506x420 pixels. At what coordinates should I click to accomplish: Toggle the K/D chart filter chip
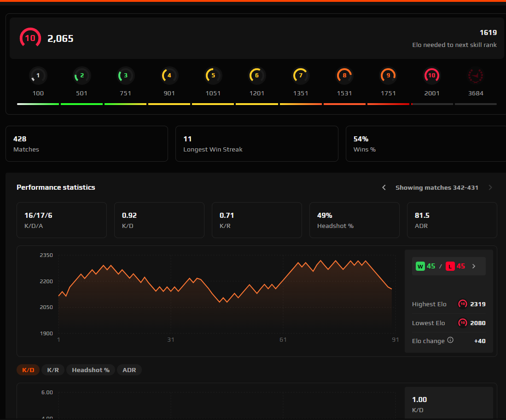click(x=28, y=370)
